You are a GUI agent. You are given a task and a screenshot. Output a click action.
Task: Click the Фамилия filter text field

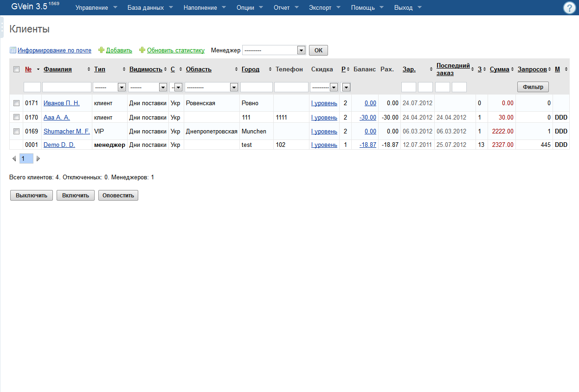pos(67,87)
